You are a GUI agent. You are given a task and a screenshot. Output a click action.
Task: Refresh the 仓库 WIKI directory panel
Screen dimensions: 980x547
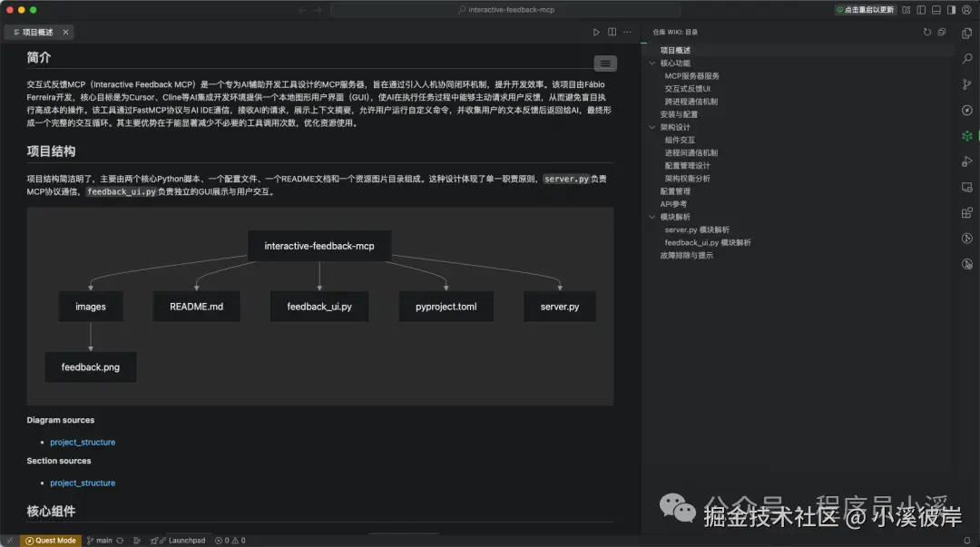point(927,32)
